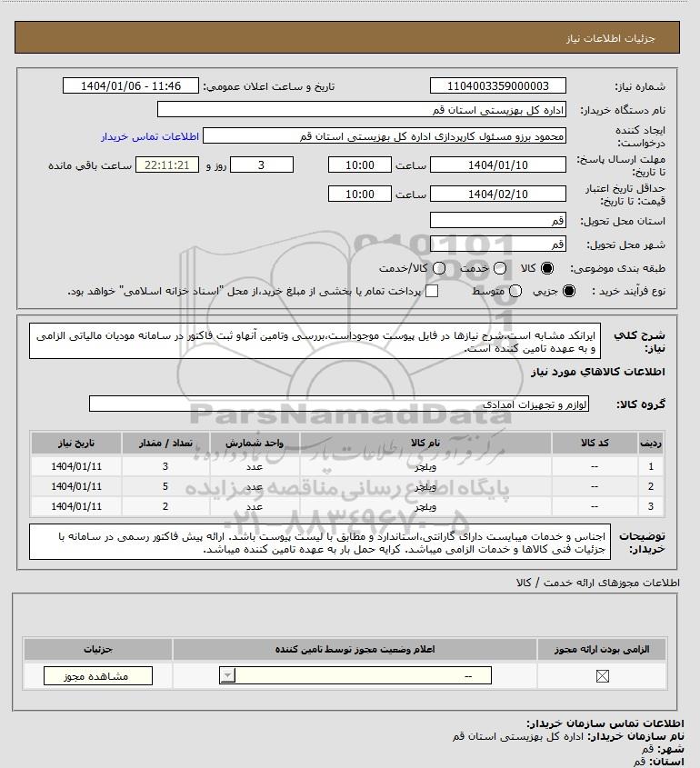700x768 pixels.
Task: Click the remaining time 22:11:21 field
Action: click(x=167, y=165)
